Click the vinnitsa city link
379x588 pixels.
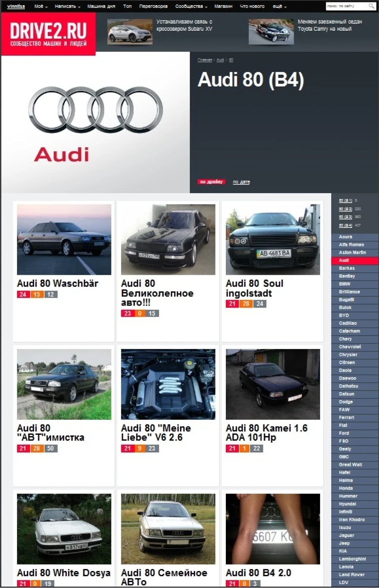click(16, 6)
